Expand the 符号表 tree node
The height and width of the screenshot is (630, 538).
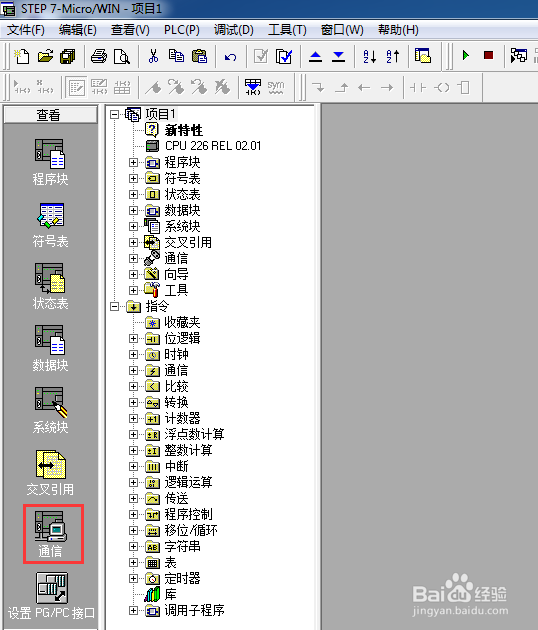(x=133, y=178)
